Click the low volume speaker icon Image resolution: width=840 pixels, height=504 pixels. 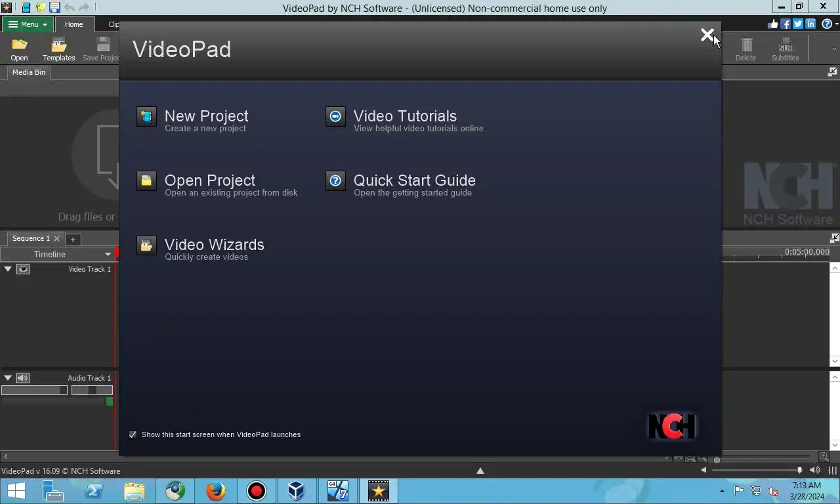(704, 470)
